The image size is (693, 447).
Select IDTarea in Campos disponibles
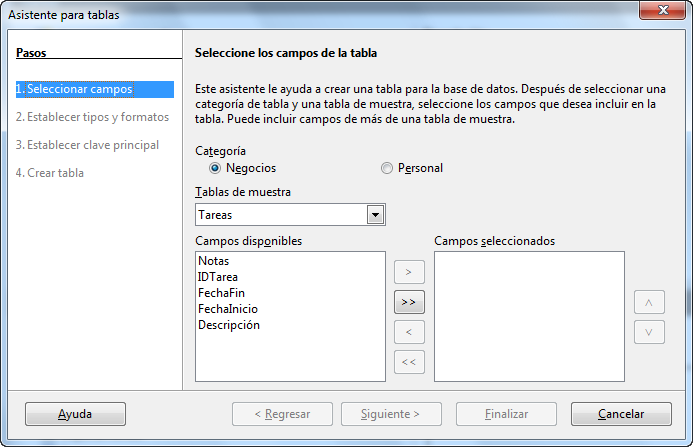(217, 277)
